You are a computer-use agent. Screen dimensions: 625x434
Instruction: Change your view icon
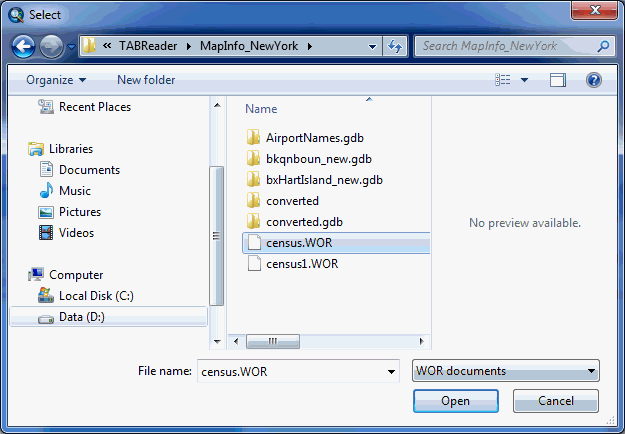pos(503,80)
